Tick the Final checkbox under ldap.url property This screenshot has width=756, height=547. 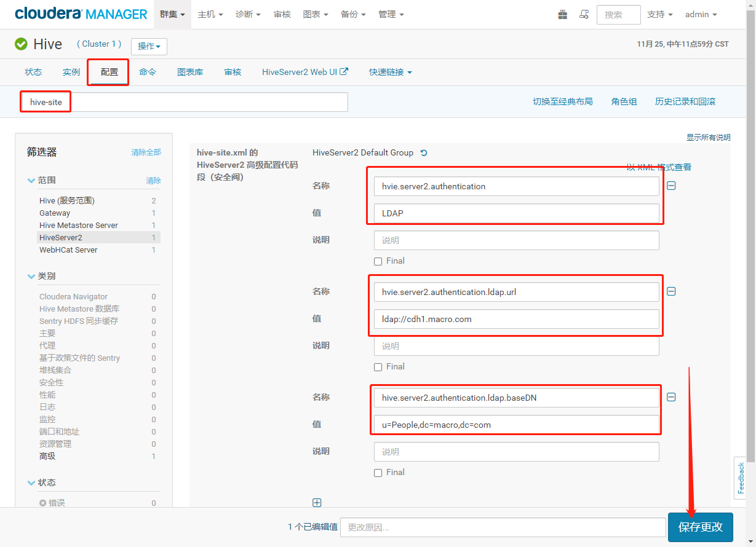point(378,367)
